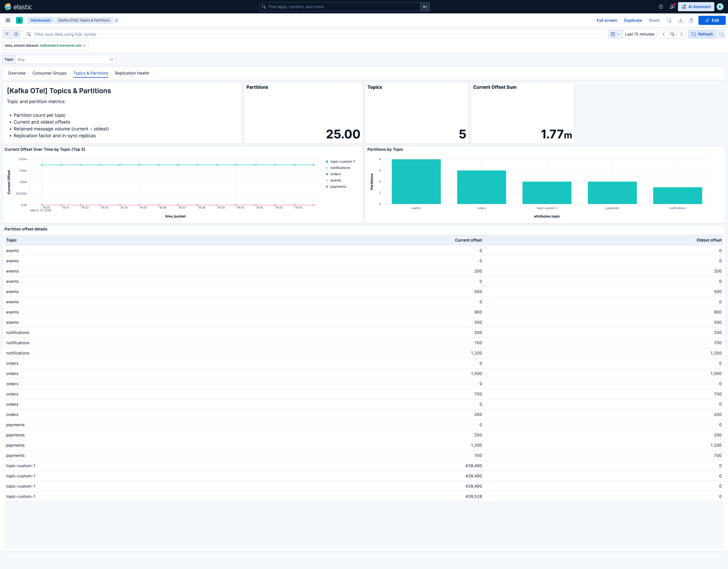Add a new filter with plus icon

point(16,34)
